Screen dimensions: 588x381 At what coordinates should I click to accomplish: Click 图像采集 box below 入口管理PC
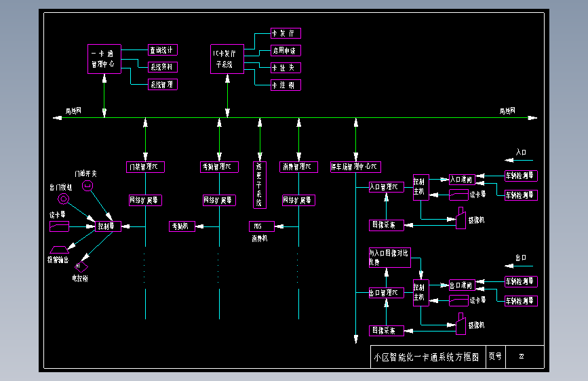click(387, 225)
